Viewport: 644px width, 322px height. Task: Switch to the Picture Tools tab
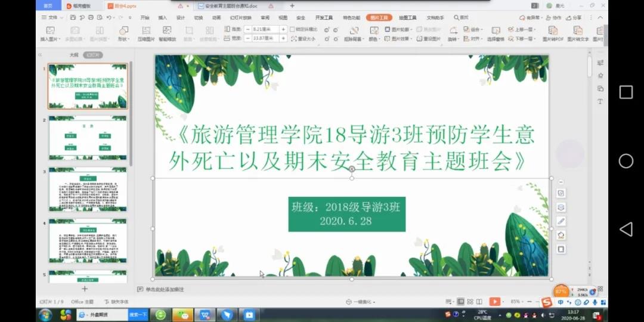[379, 18]
